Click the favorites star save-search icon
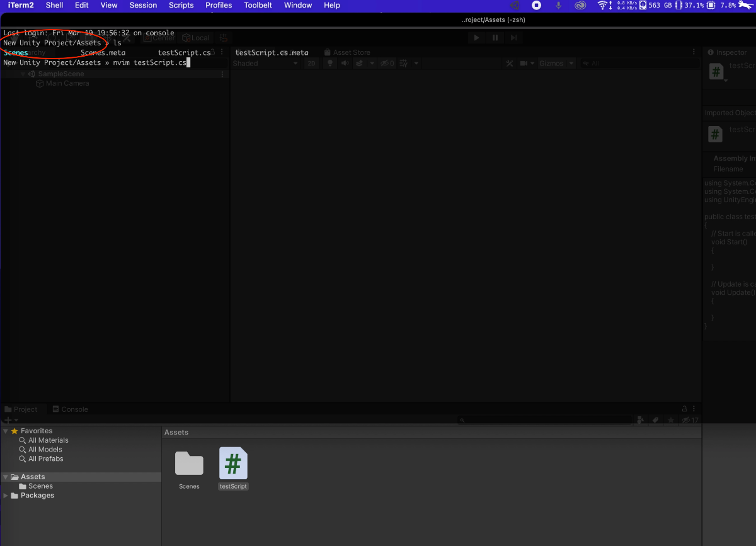This screenshot has width=756, height=546. 671,420
